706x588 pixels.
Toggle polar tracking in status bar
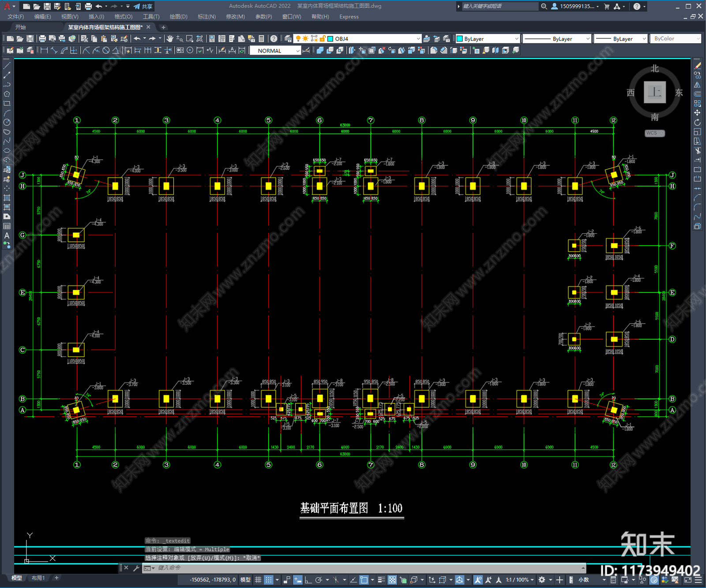[x=319, y=580]
